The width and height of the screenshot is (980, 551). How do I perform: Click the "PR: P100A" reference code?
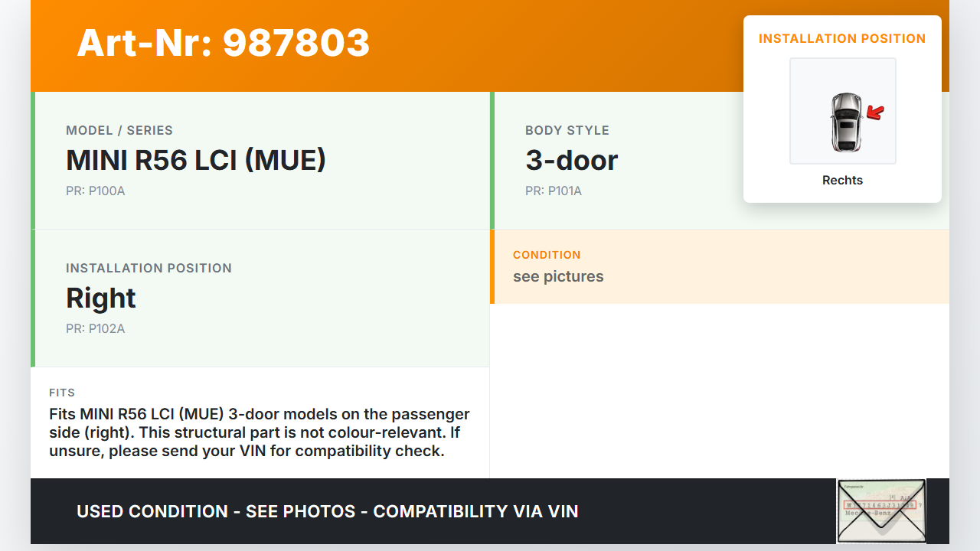(x=96, y=191)
